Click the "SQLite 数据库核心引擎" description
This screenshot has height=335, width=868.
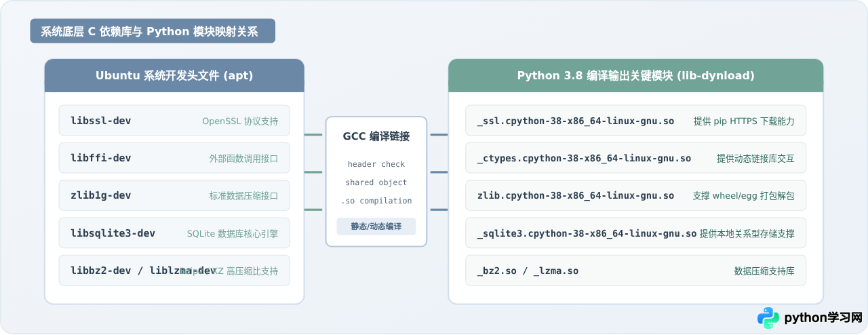pyautogui.click(x=233, y=233)
